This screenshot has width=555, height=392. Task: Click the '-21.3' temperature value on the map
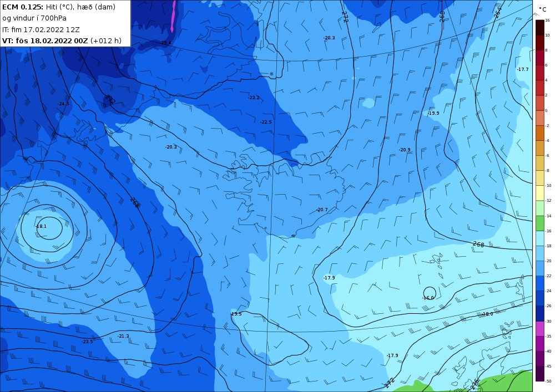[123, 337]
